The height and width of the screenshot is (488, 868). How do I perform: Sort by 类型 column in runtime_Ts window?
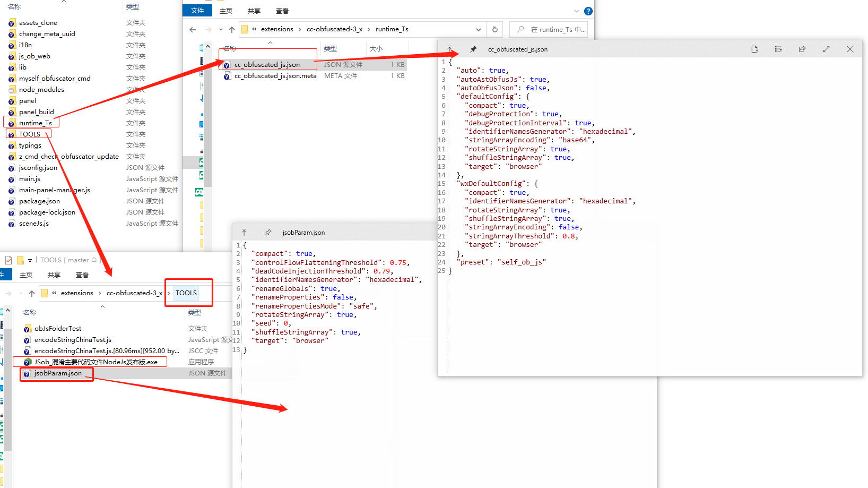click(x=331, y=48)
